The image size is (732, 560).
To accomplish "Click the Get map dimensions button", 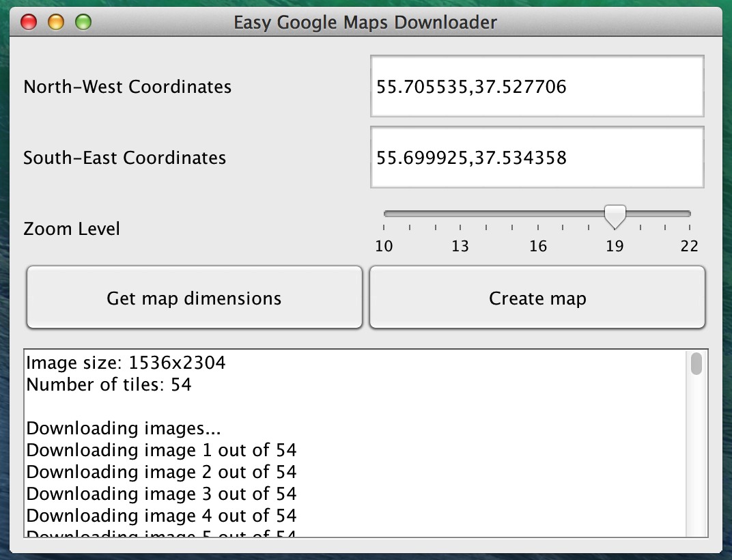I will click(x=195, y=298).
